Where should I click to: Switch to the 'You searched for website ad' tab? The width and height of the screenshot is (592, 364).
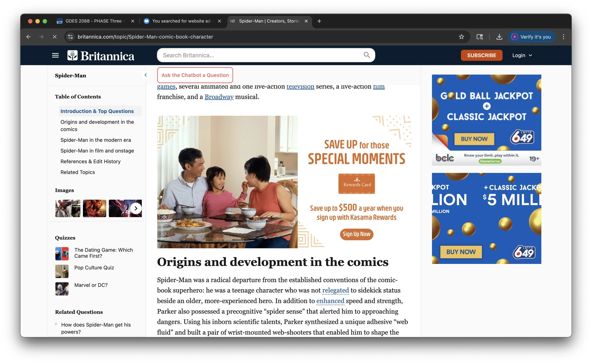[x=181, y=21]
